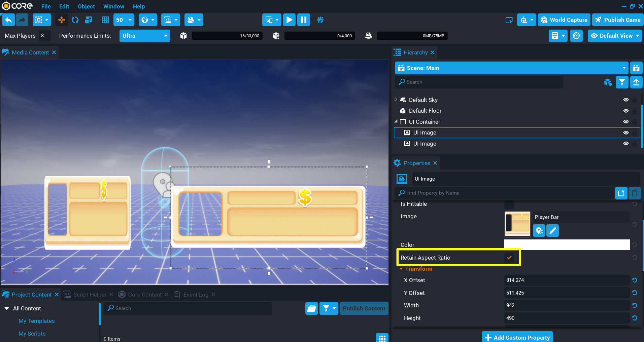Click the Publish Game button

[618, 20]
